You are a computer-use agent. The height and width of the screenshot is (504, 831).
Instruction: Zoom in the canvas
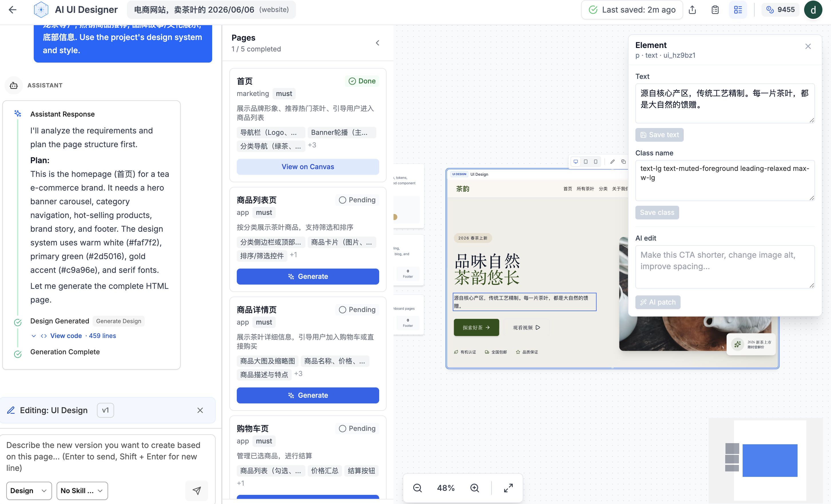click(x=474, y=488)
